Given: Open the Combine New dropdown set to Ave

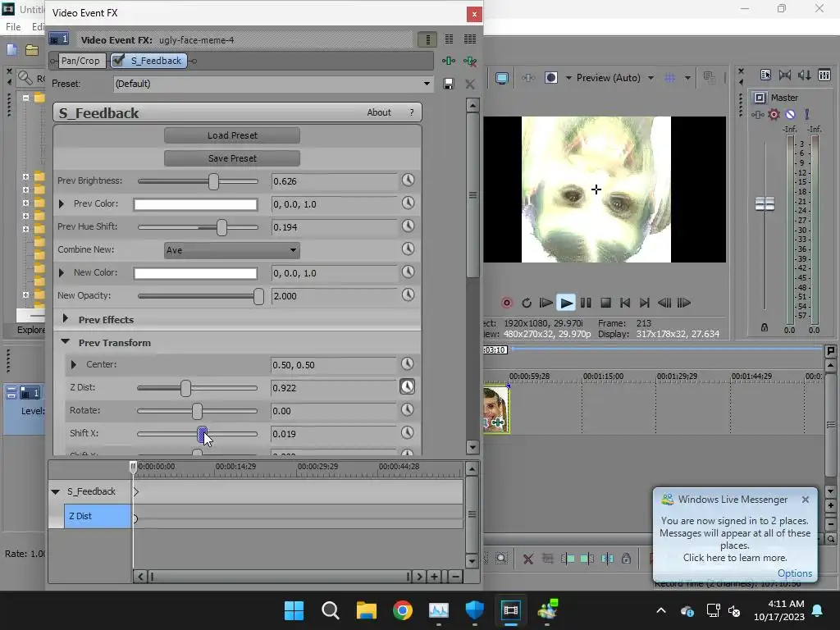Looking at the screenshot, I should coord(232,250).
